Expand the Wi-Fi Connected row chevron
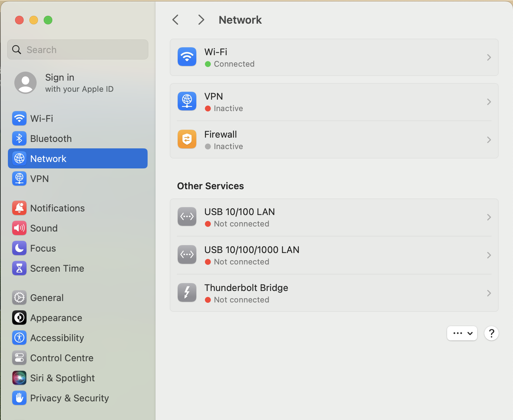The width and height of the screenshot is (513, 420). point(489,57)
